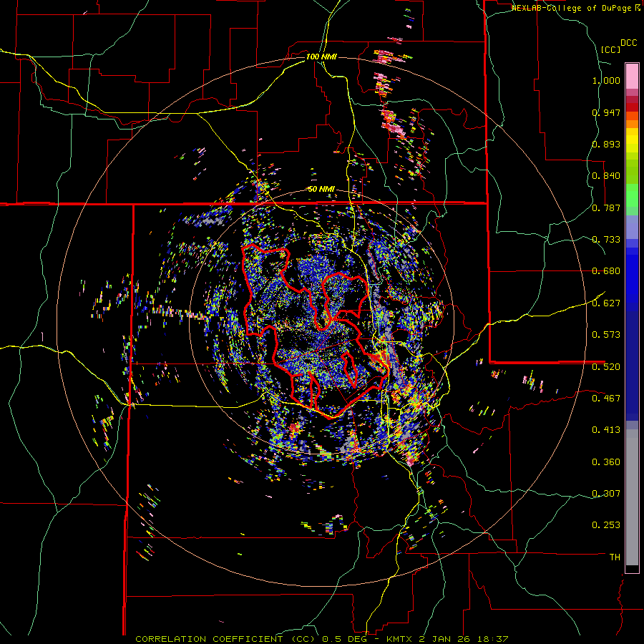The width and height of the screenshot is (644, 644).
Task: Select the 0.947 scale value
Action: 606,112
